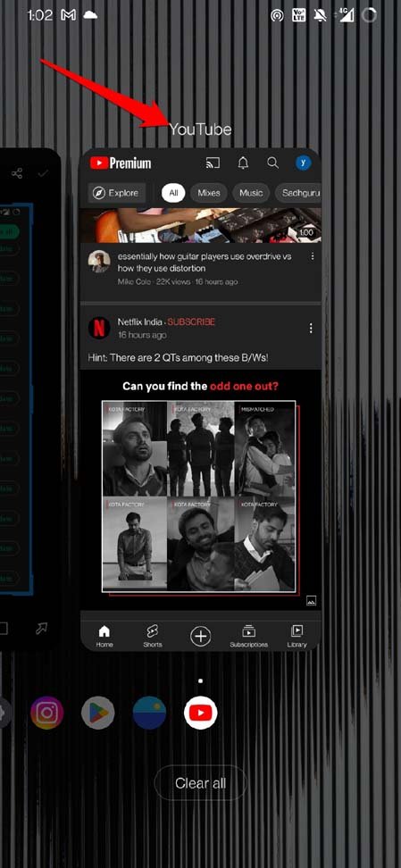401x868 pixels.
Task: Tap the share icon in the left app card
Action: [x=17, y=174]
